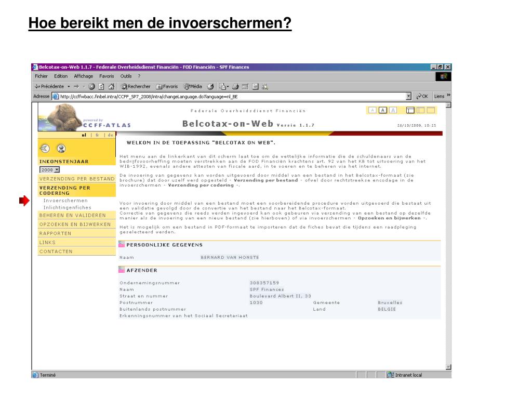Click the Rechercher search button
This screenshot has height=399, width=532.
pos(136,87)
